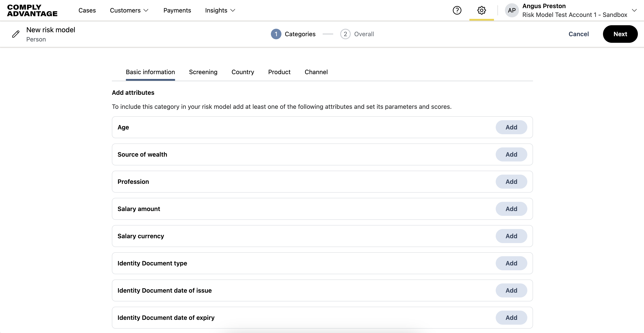This screenshot has height=333, width=644.
Task: Add the Source of wealth attribute
Action: [x=511, y=154]
